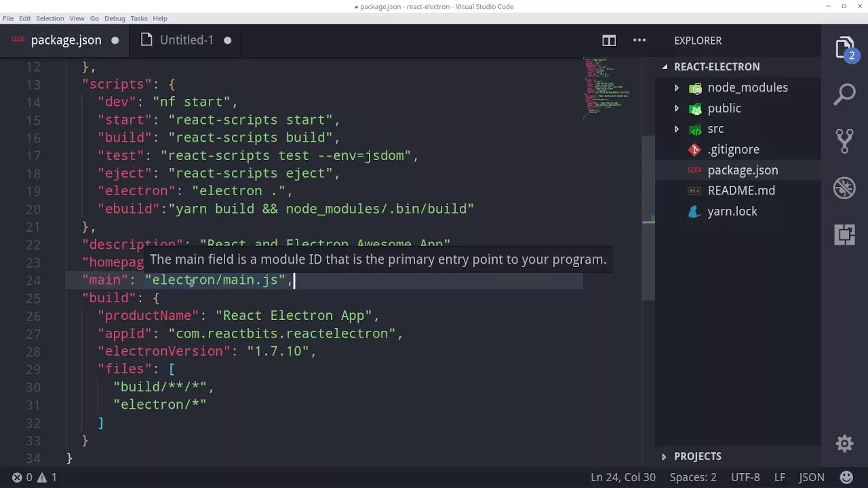Open the File menu

point(8,18)
